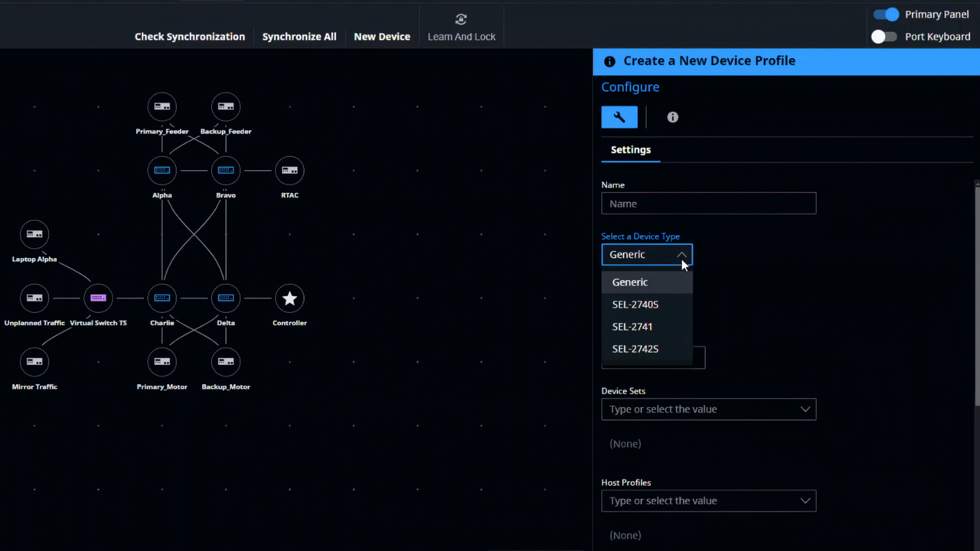Enable the Port Keyboard toggle
The width and height of the screenshot is (980, 551).
pyautogui.click(x=884, y=37)
